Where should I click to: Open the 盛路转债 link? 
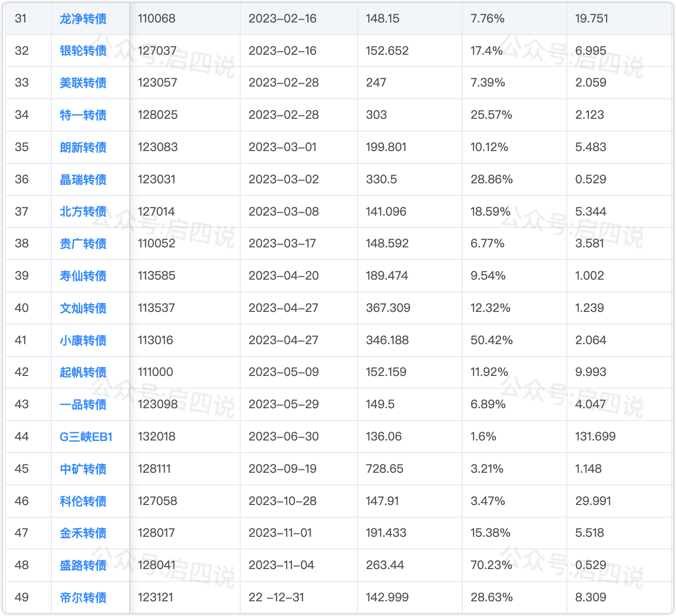[x=83, y=565]
